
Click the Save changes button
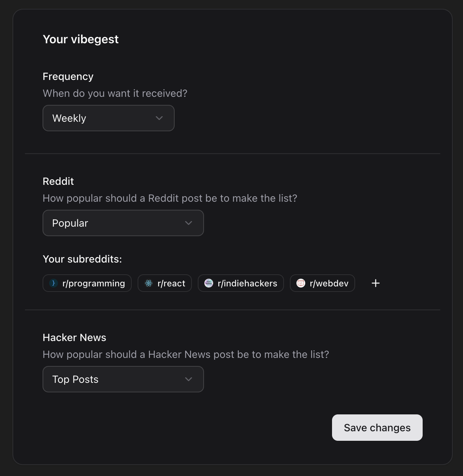[x=377, y=428]
